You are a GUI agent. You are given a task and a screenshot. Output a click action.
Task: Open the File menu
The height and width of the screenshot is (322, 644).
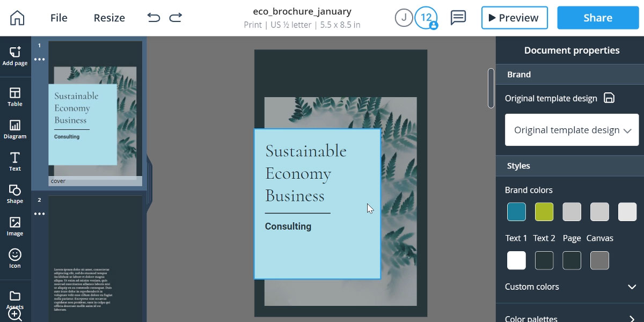coord(59,18)
